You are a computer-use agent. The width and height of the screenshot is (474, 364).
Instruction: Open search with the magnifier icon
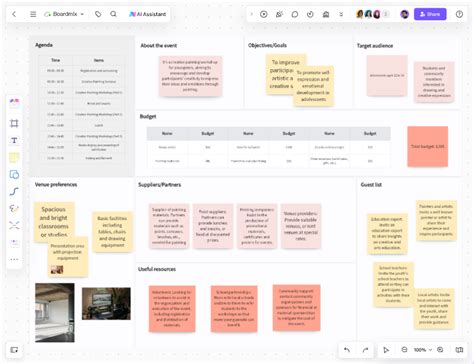coord(113,14)
